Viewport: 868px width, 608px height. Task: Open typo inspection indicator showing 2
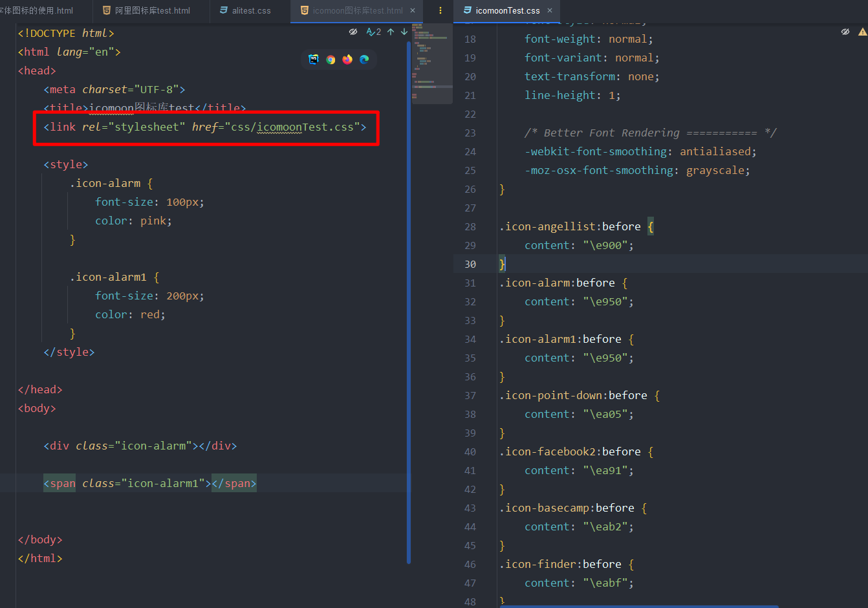[374, 32]
